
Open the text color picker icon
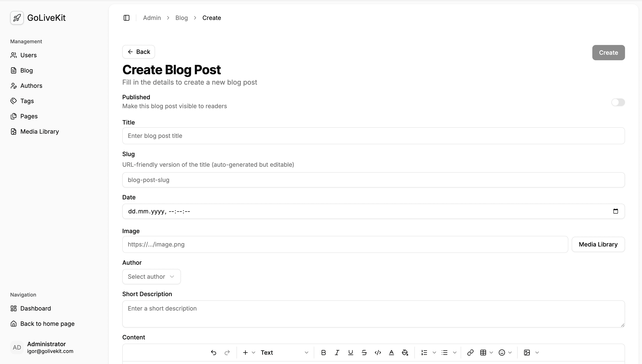[x=391, y=352]
